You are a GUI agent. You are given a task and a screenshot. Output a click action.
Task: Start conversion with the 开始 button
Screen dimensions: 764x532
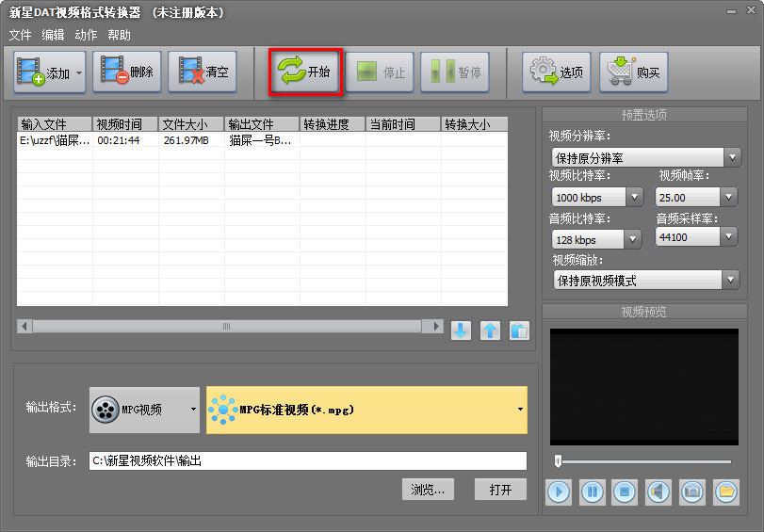[305, 73]
